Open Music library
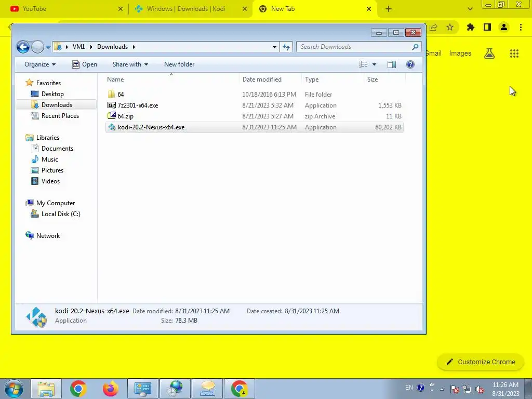Viewport: 532px width, 399px height. tap(45, 159)
